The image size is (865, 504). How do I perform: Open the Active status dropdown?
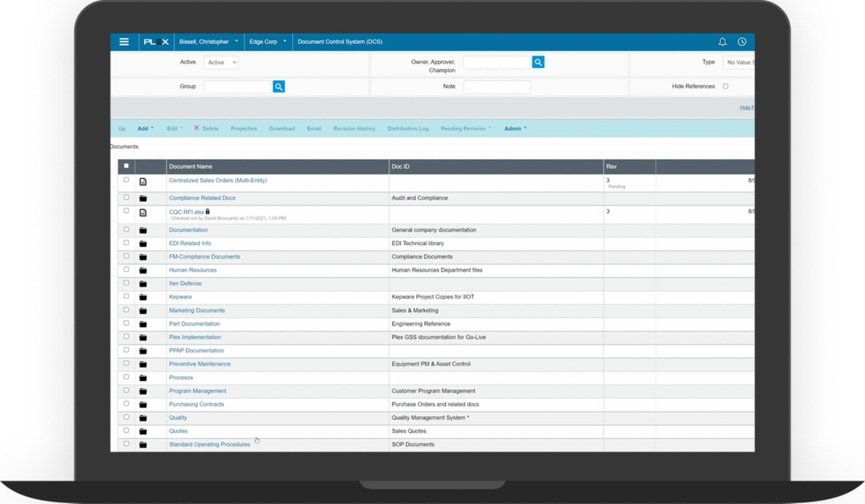(x=221, y=62)
